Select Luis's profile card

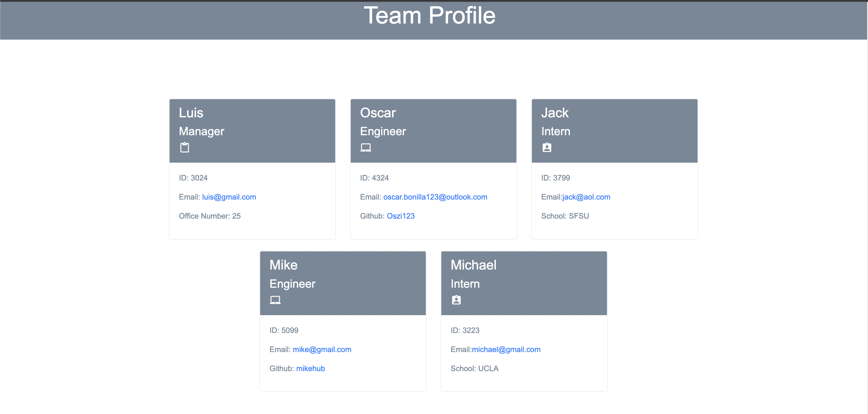coord(252,169)
